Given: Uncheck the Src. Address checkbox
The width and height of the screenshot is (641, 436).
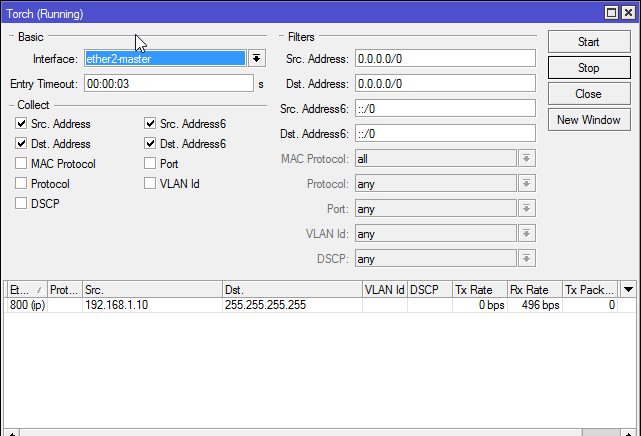Looking at the screenshot, I should tap(21, 123).
